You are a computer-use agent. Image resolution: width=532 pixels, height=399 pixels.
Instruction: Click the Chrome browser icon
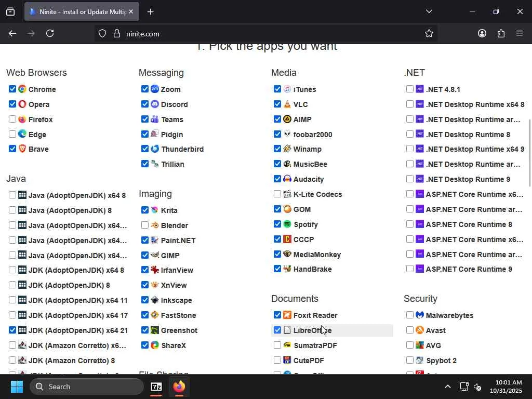pos(22,89)
